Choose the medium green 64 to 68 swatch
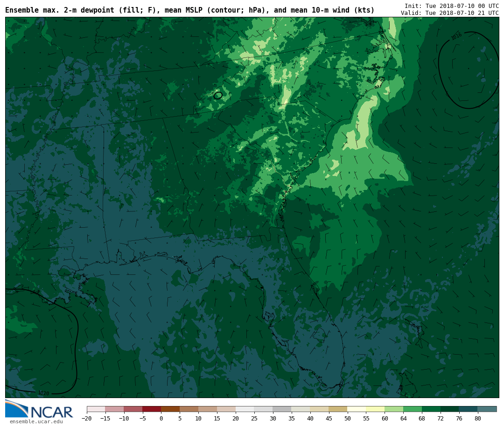 (x=413, y=409)
